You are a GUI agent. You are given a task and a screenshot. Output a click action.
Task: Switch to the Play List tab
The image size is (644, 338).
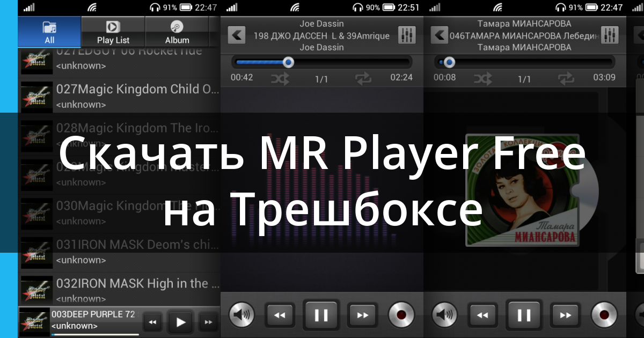coord(113,32)
